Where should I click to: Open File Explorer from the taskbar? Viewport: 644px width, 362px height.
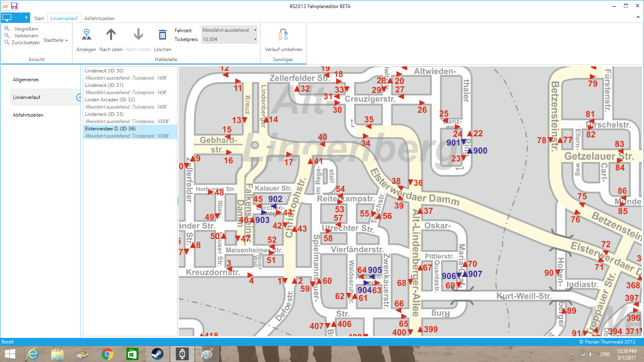tap(58, 354)
